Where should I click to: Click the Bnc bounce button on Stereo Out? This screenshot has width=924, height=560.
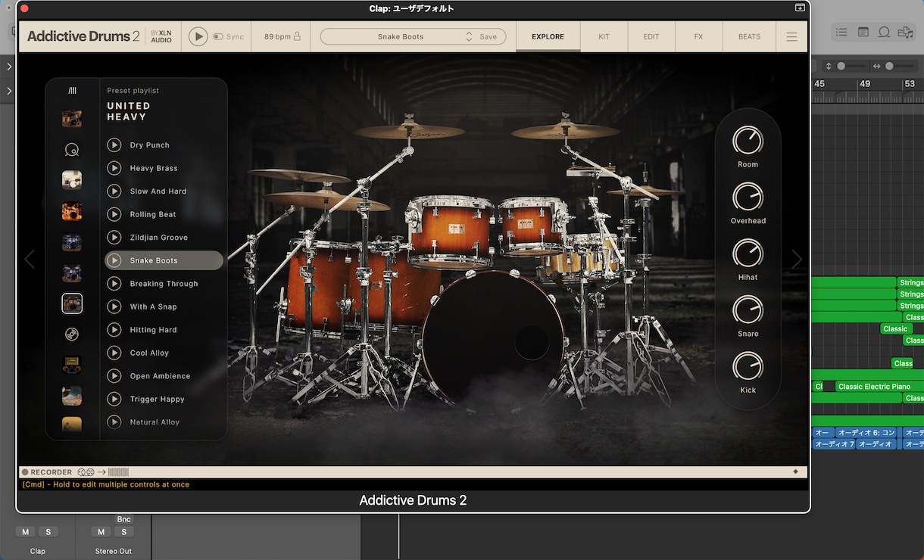(124, 519)
